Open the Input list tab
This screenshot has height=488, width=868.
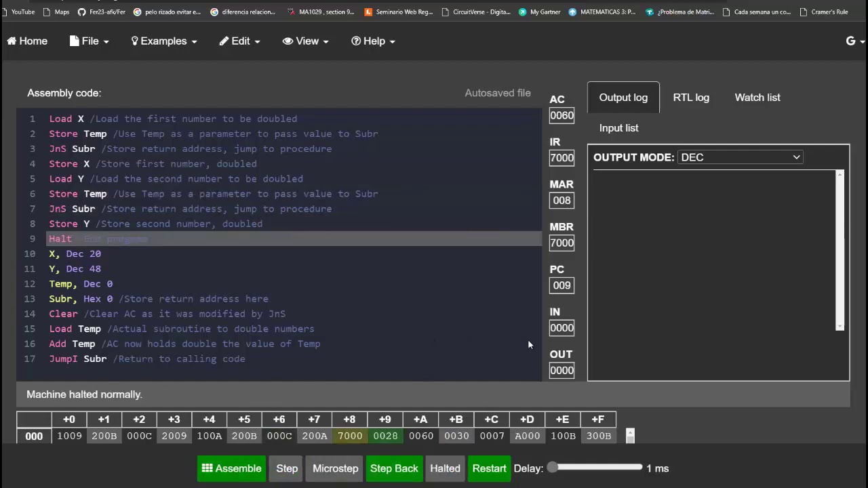tap(619, 128)
